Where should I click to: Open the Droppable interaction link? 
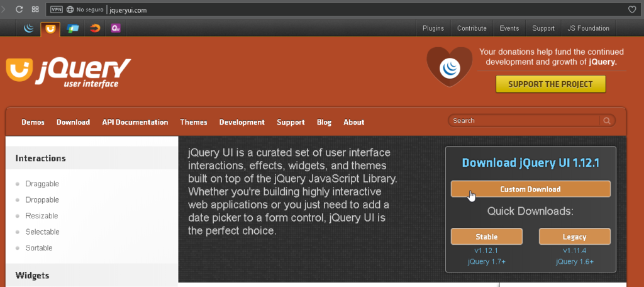(x=42, y=200)
